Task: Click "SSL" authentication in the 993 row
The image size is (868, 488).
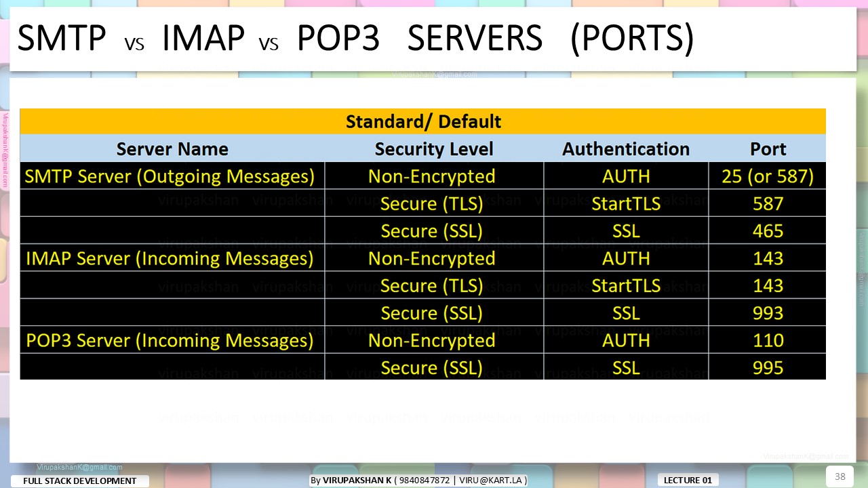Action: click(626, 313)
